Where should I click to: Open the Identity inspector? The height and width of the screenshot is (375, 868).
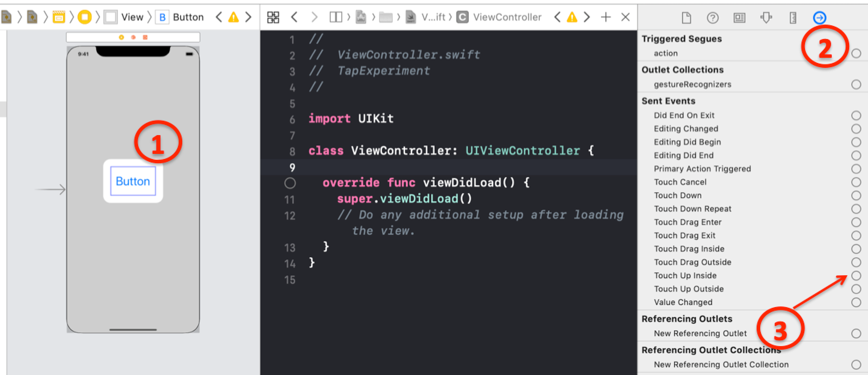tap(740, 17)
